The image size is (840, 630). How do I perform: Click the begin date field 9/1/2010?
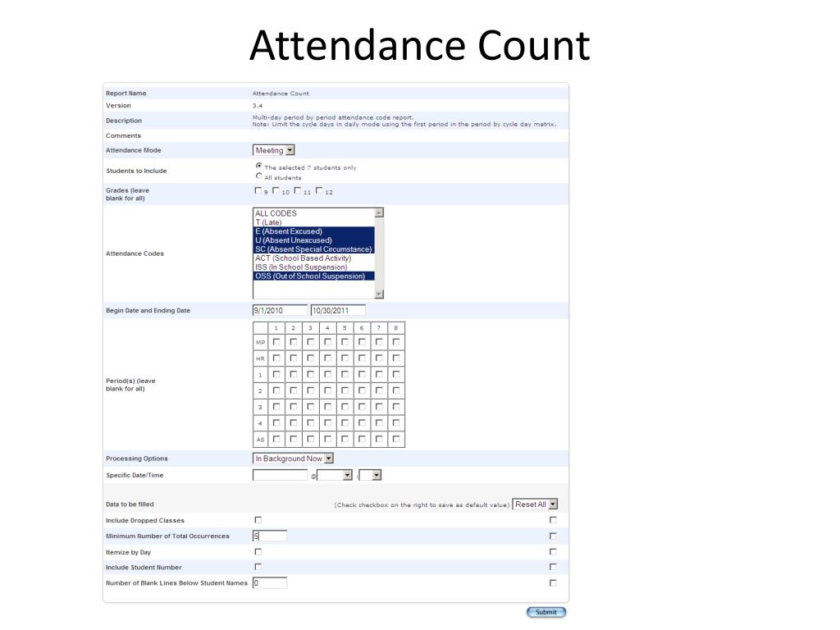(x=281, y=310)
